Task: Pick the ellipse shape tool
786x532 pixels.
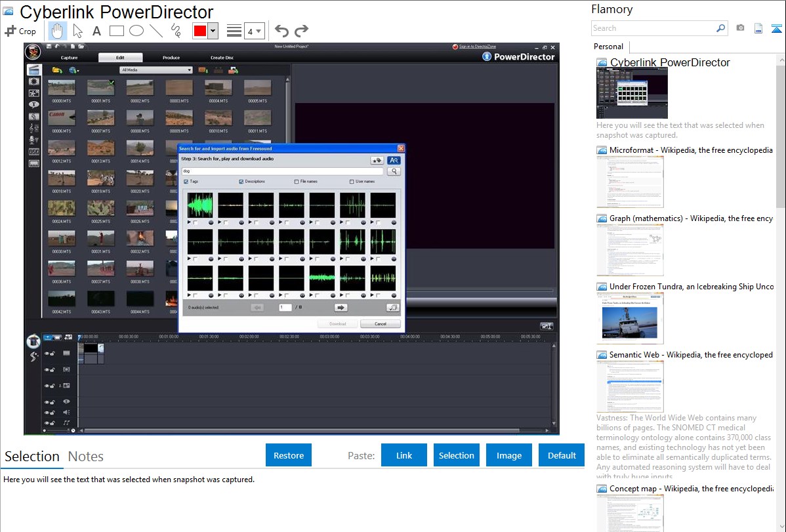Action: [136, 31]
